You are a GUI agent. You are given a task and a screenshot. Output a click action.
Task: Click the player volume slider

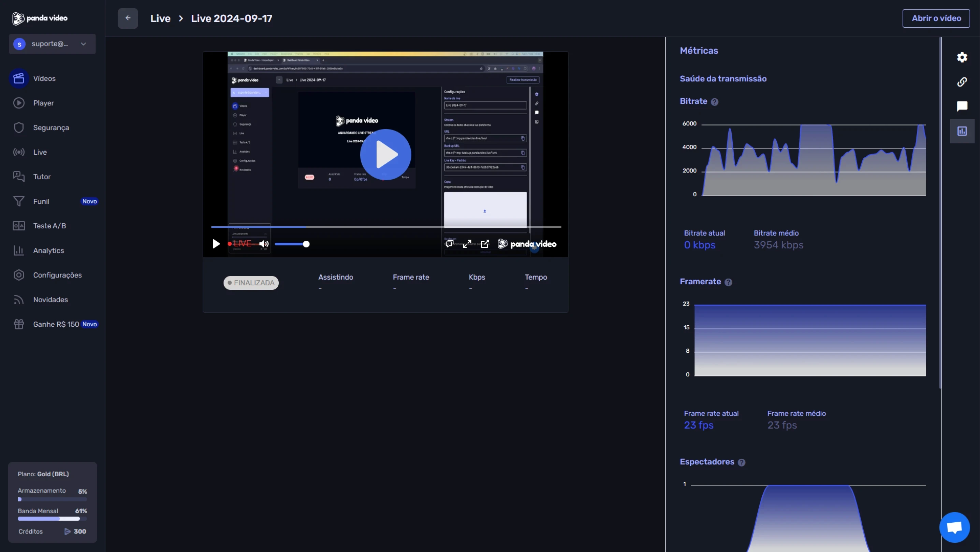[x=291, y=244]
